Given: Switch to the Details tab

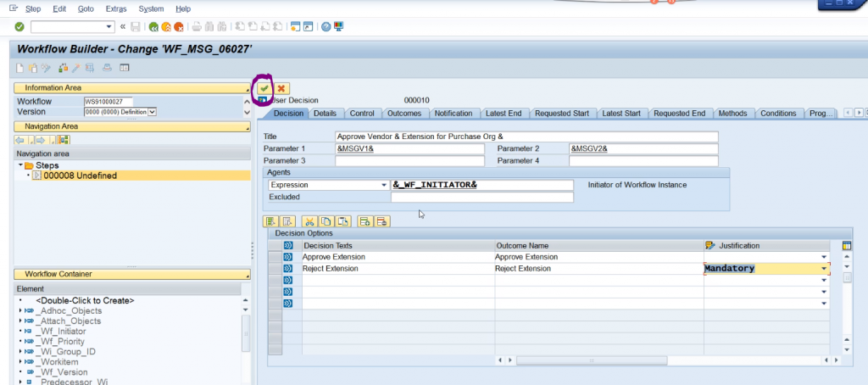Looking at the screenshot, I should point(325,113).
